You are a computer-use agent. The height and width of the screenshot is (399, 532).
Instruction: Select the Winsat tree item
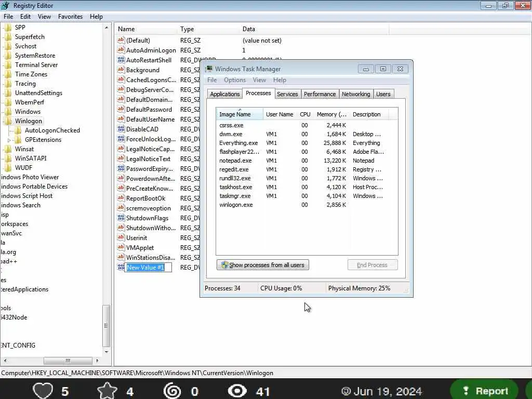pos(24,149)
